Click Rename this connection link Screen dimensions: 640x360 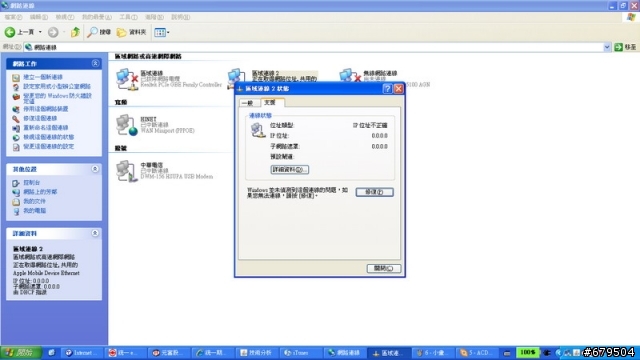coord(45,127)
